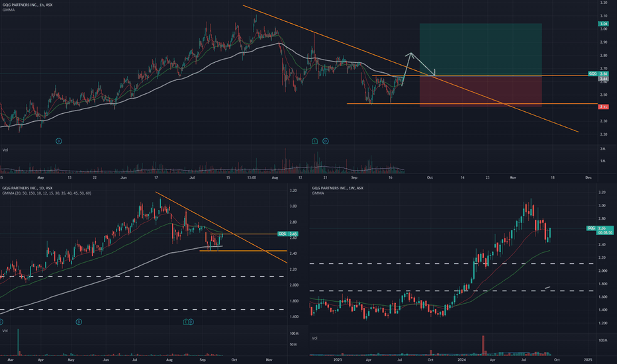This screenshot has width=617, height=364.
Task: Click the GMMA indicator legend on the 1h chart
Action: click(x=8, y=10)
